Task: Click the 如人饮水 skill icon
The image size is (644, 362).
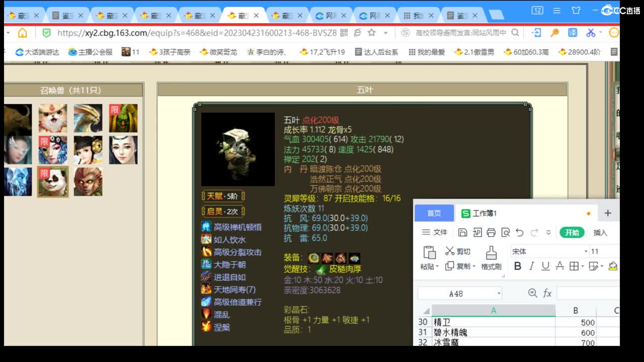Action: pyautogui.click(x=206, y=239)
